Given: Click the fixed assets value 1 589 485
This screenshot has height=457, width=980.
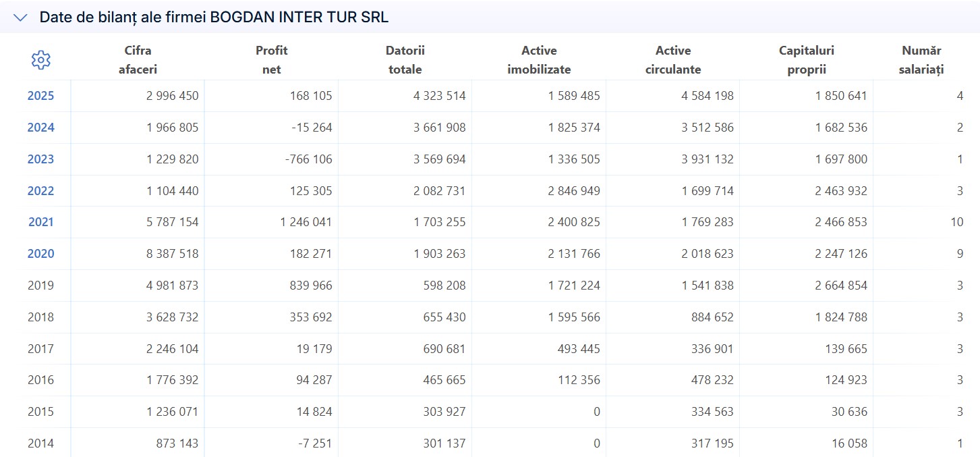Looking at the screenshot, I should (x=574, y=96).
